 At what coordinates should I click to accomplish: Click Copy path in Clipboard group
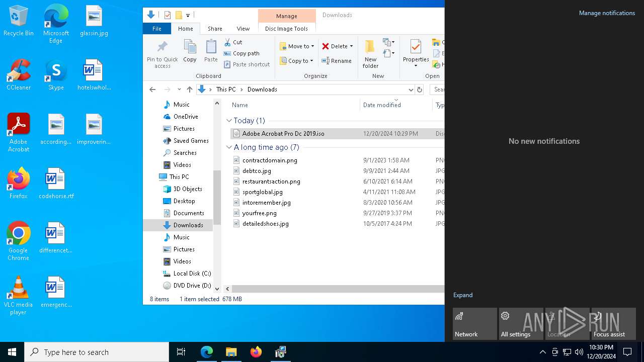[x=242, y=53]
